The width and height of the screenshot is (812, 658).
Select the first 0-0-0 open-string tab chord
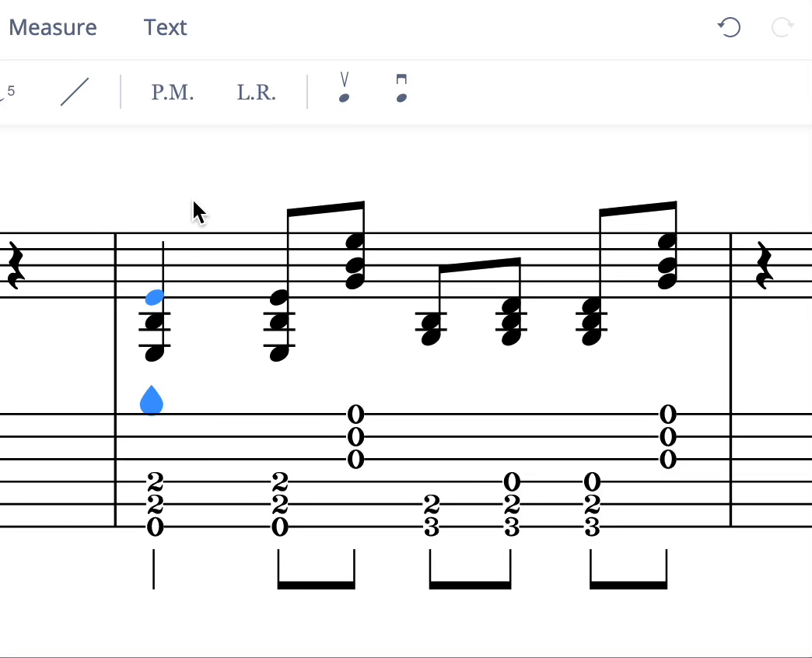coord(355,436)
